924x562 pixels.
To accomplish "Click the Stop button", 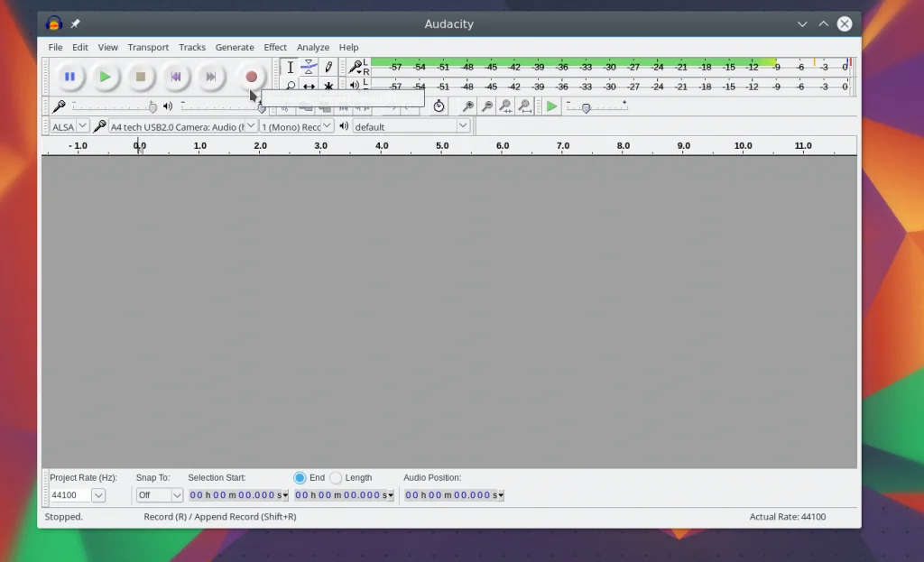I will pyautogui.click(x=141, y=77).
